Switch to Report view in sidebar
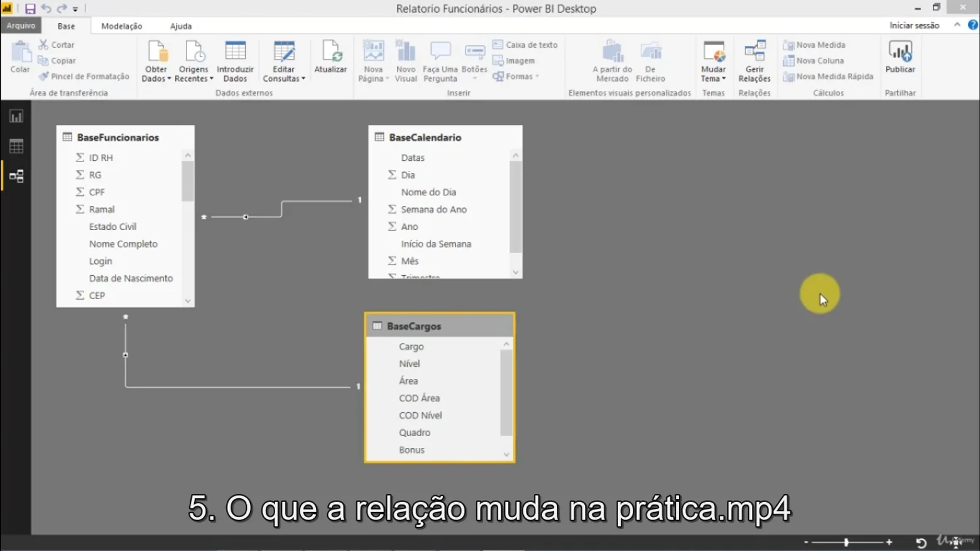This screenshot has width=980, height=551. (16, 116)
